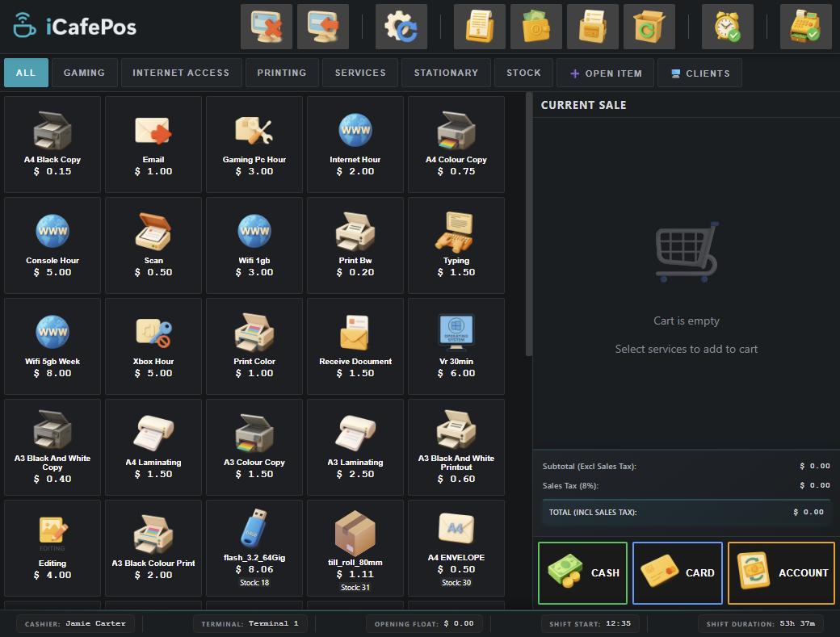Open the INTERNET ACCESS tab

coord(181,73)
